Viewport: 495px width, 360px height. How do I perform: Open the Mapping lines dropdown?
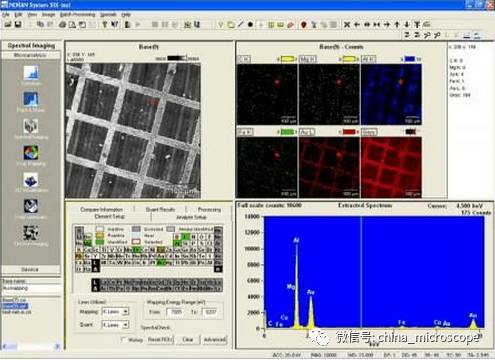click(115, 311)
